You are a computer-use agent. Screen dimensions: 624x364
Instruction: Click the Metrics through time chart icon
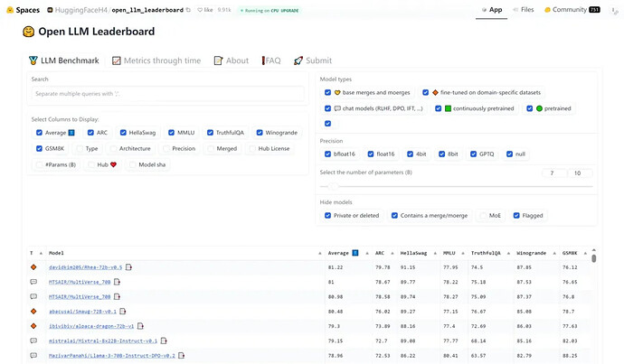click(116, 61)
